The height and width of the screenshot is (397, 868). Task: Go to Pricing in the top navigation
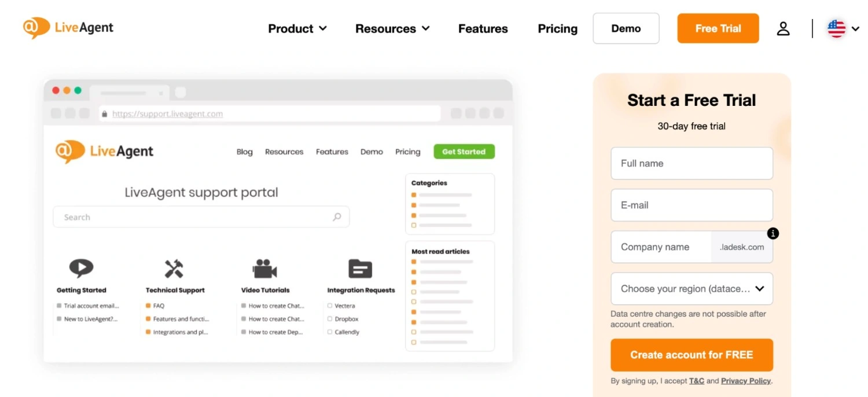click(x=558, y=28)
